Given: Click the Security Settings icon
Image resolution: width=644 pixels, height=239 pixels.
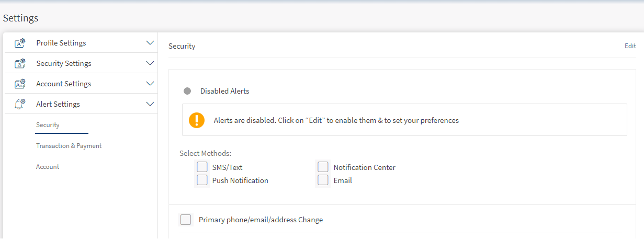Looking at the screenshot, I should pyautogui.click(x=20, y=64).
